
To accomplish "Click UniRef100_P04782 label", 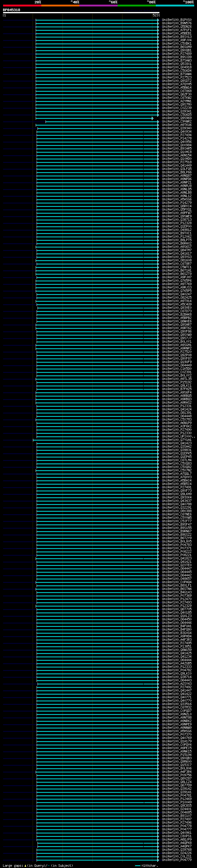I will (x=177, y=670).
